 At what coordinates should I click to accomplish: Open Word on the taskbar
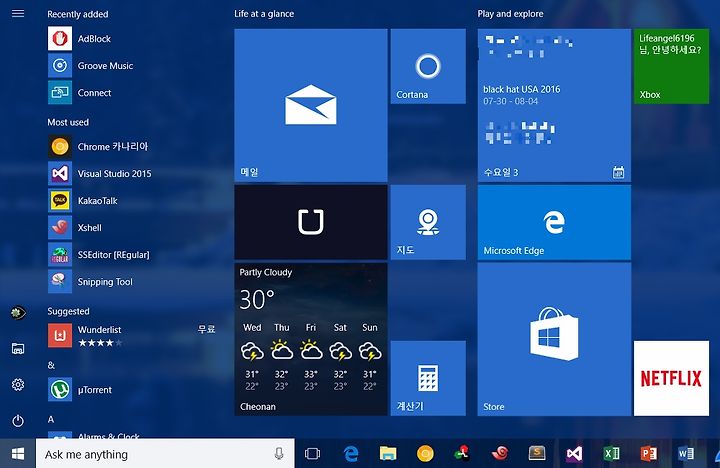click(686, 454)
